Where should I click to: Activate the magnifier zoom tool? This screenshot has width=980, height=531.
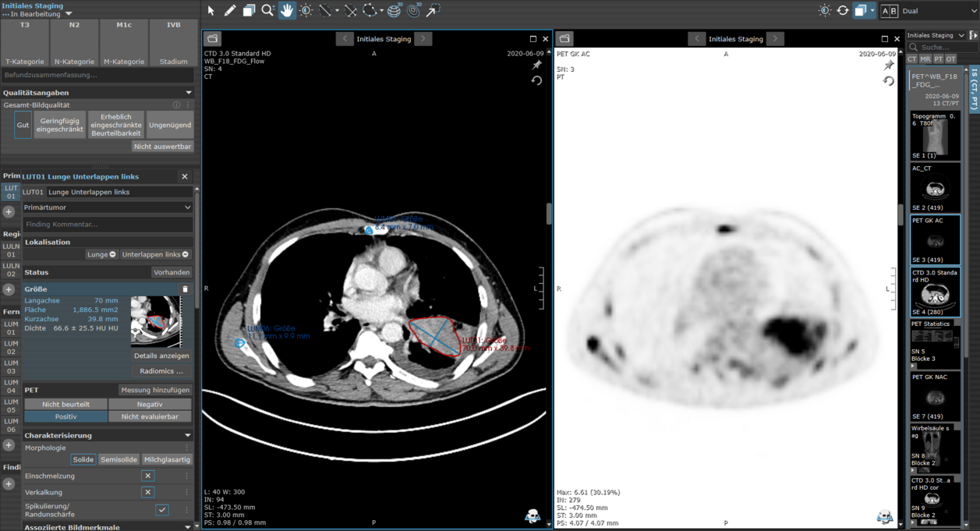pos(268,10)
